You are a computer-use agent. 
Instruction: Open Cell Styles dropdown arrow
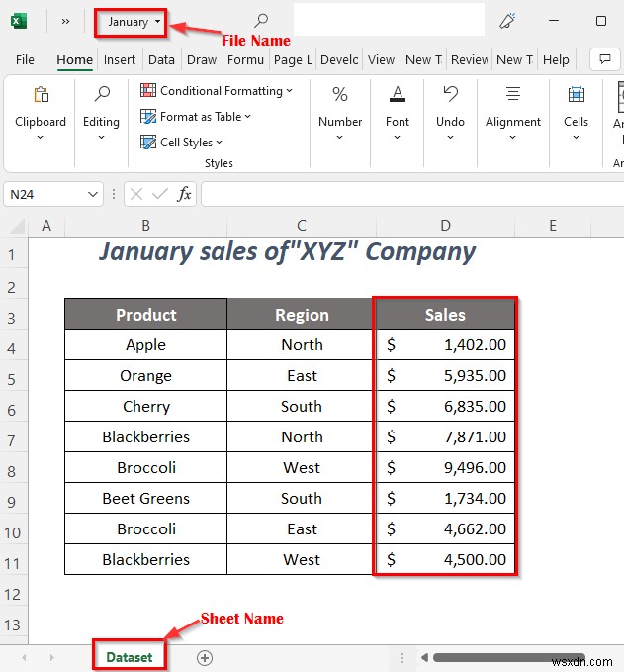220,142
